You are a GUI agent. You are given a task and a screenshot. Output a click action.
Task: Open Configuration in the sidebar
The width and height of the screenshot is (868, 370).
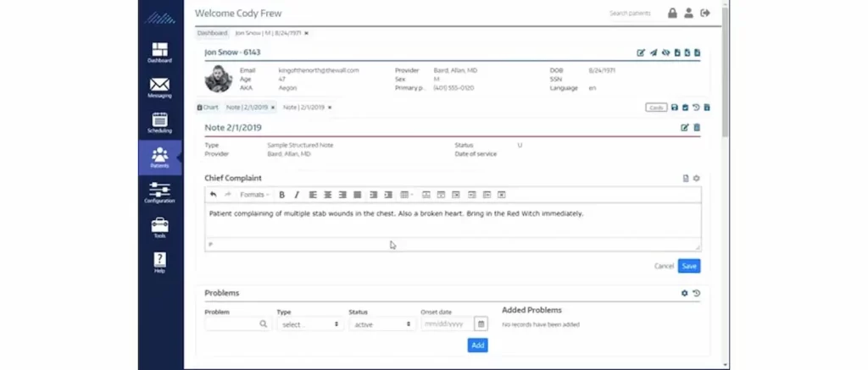[x=159, y=193]
